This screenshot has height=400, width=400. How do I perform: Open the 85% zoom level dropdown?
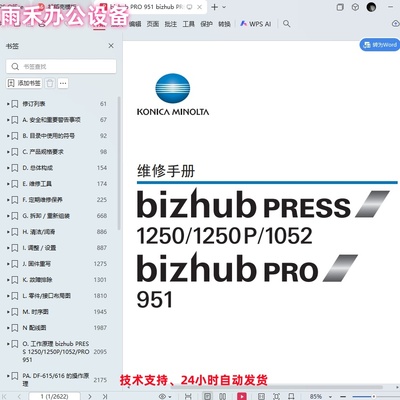pos(320,396)
